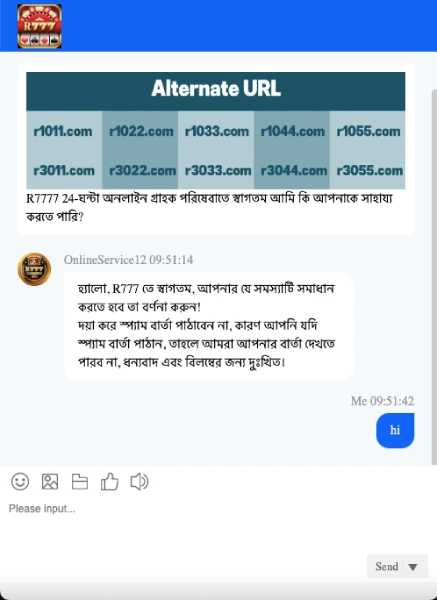Toggle the speaker sound icon

139,481
